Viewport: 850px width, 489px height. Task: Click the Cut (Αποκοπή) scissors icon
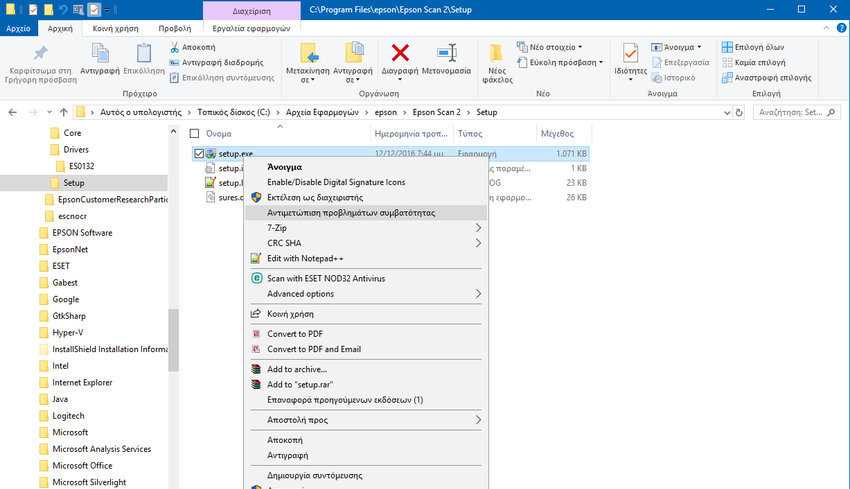(x=175, y=48)
